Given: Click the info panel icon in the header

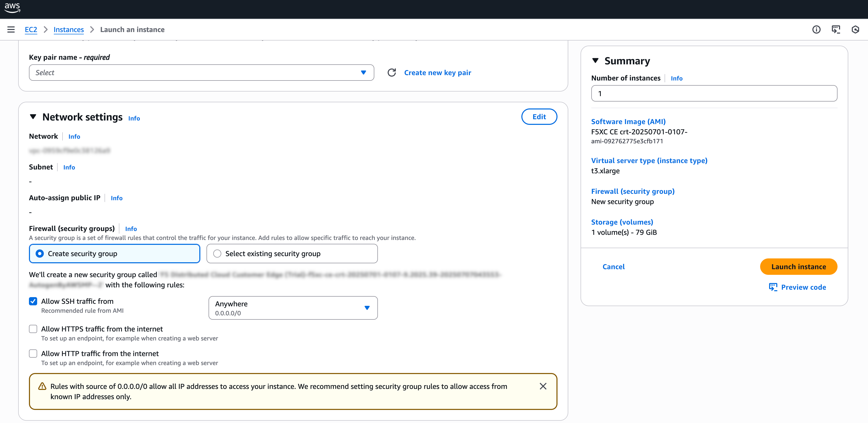Looking at the screenshot, I should pos(817,29).
